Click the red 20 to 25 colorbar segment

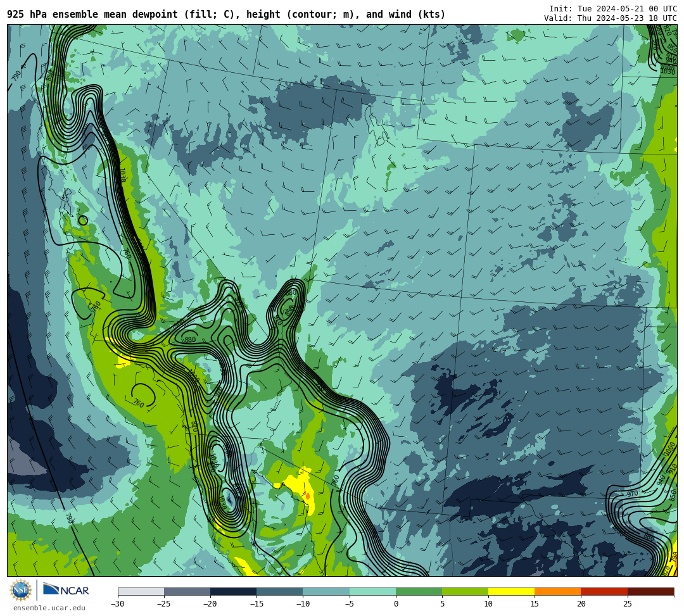604,591
